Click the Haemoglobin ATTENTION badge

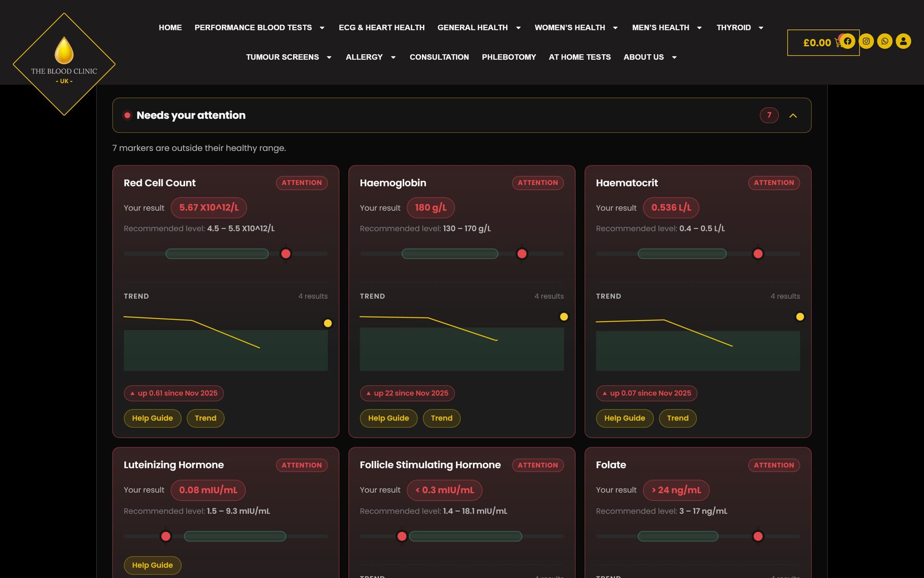[x=538, y=183]
